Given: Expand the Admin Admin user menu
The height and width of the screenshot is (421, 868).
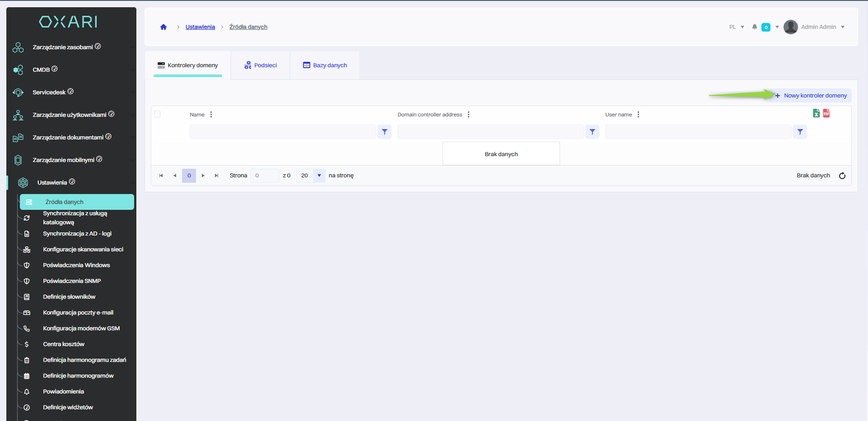Looking at the screenshot, I should [x=818, y=27].
